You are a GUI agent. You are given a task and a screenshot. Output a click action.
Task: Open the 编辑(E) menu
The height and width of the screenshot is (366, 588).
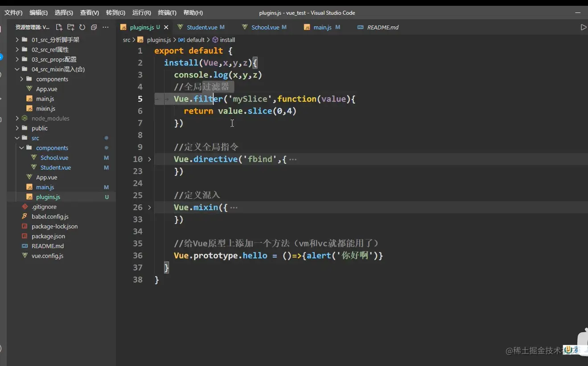tap(39, 12)
